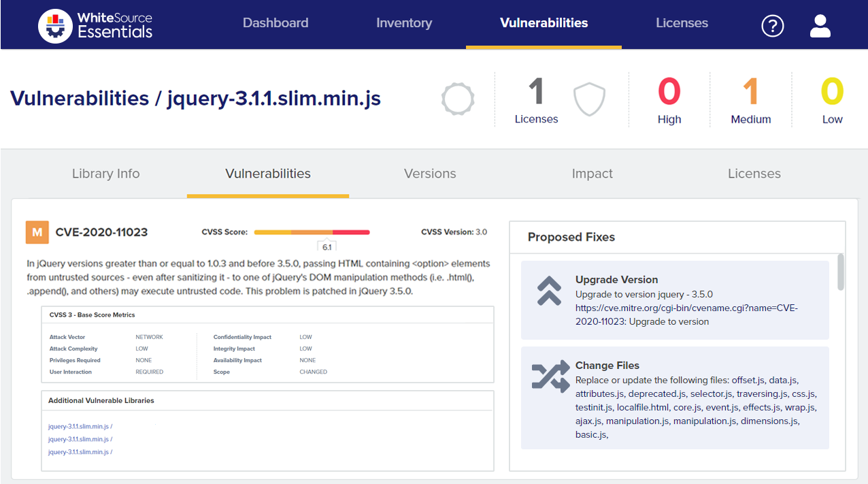Switch to the Library Info tab

pos(105,174)
